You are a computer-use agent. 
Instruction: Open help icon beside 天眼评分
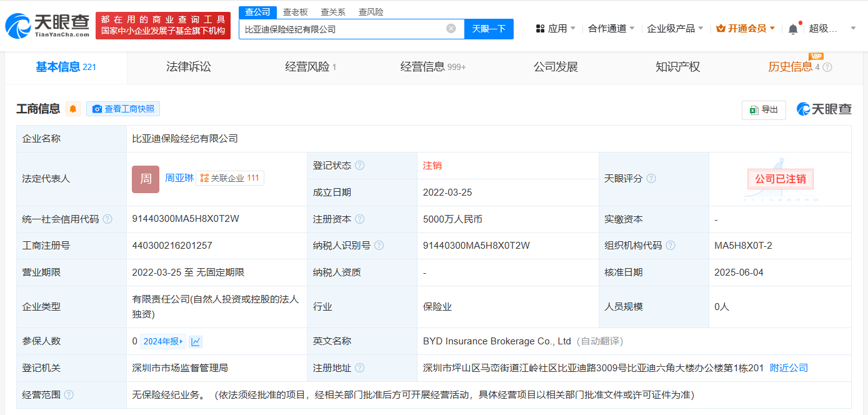point(651,179)
